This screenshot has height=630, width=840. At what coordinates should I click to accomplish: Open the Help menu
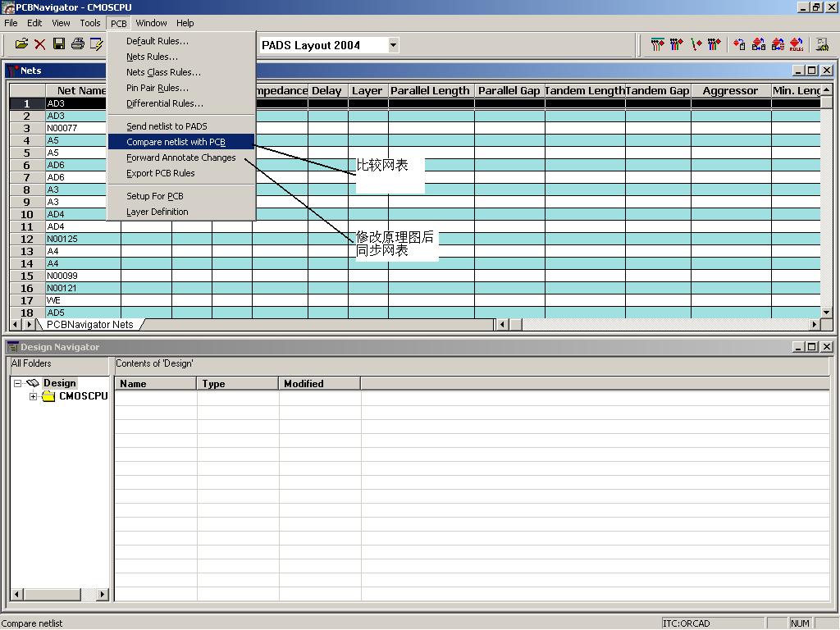click(185, 23)
